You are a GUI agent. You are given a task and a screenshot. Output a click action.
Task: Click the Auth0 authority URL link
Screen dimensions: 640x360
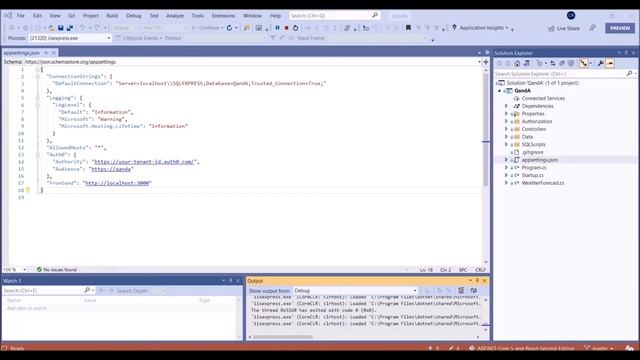tap(145, 162)
